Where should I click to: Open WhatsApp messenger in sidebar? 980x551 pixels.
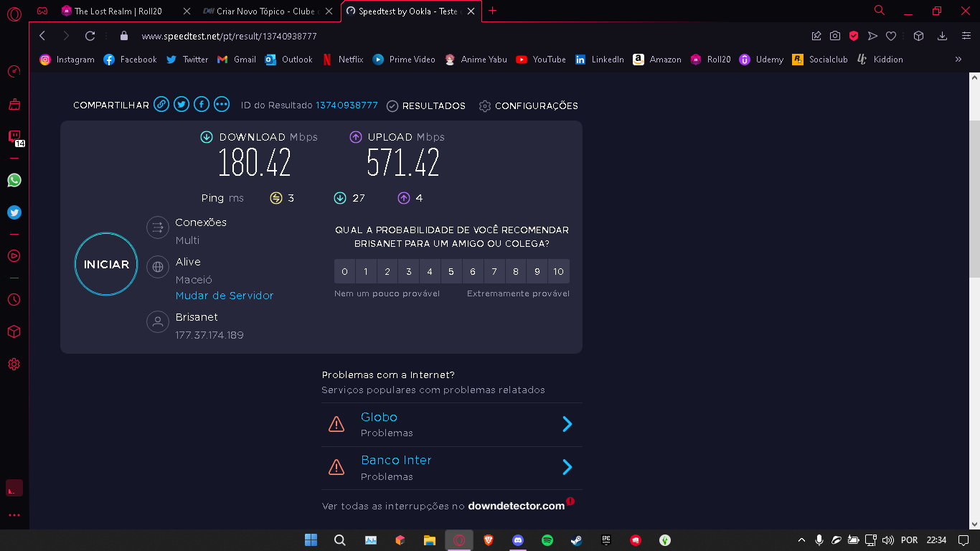click(14, 180)
